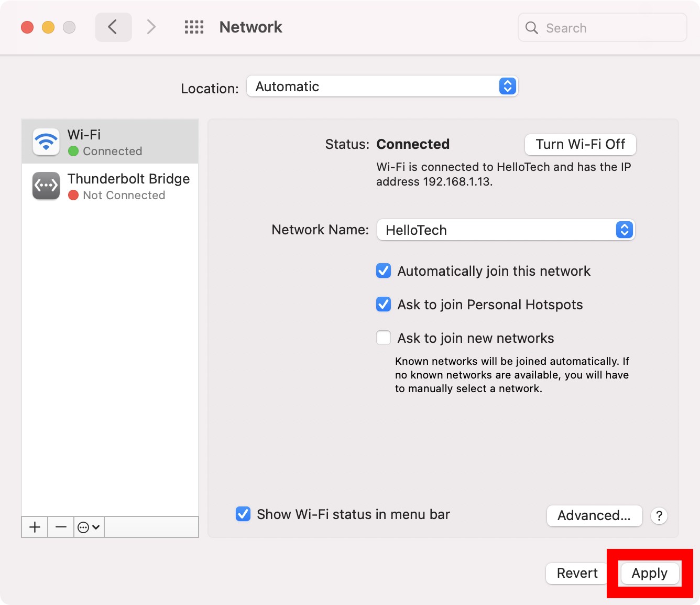Uncheck Automatically join this network
Image resolution: width=700 pixels, height=605 pixels.
tap(384, 271)
